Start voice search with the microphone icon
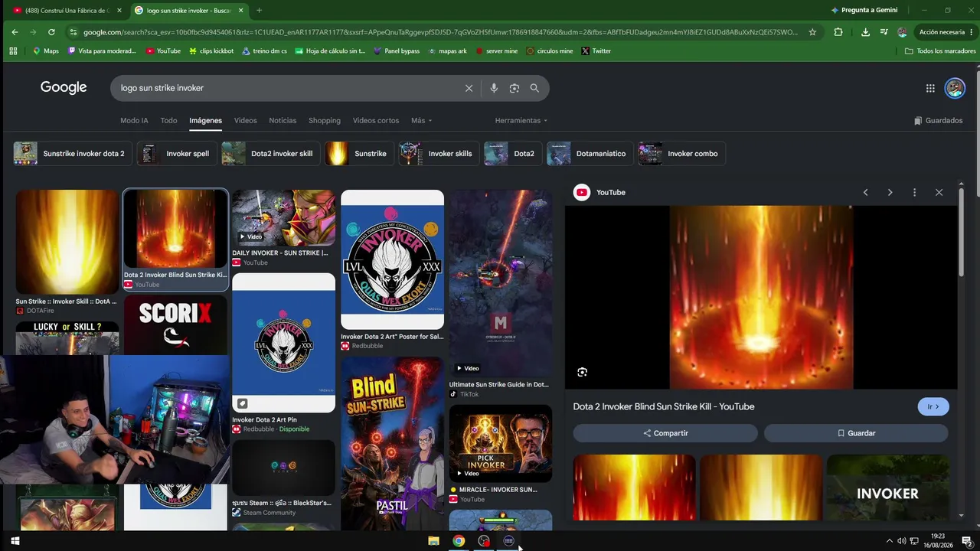 point(494,88)
